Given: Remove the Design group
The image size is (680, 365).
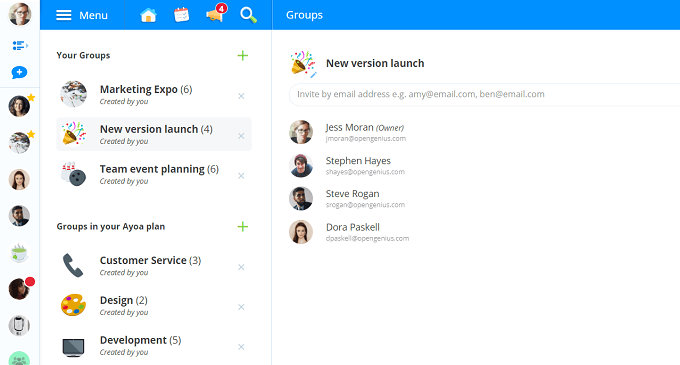Looking at the screenshot, I should (241, 307).
